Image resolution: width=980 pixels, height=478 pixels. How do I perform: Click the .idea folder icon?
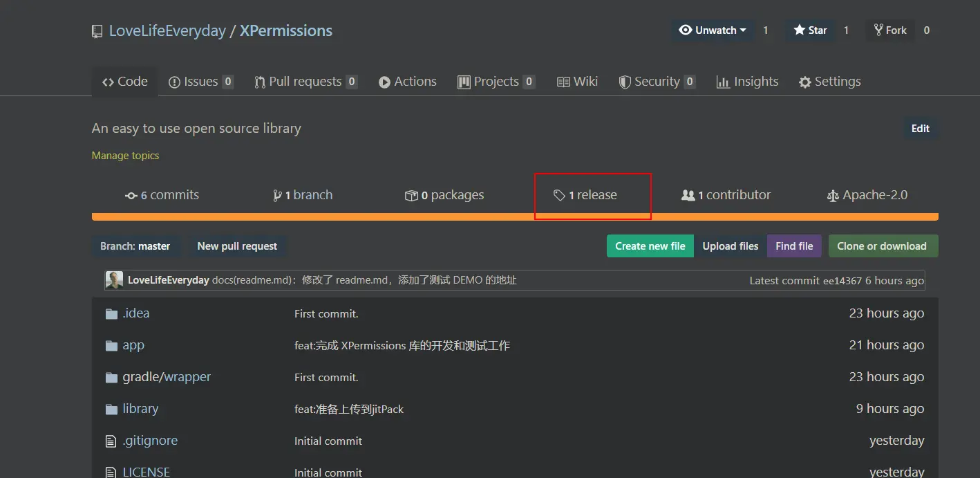(111, 314)
